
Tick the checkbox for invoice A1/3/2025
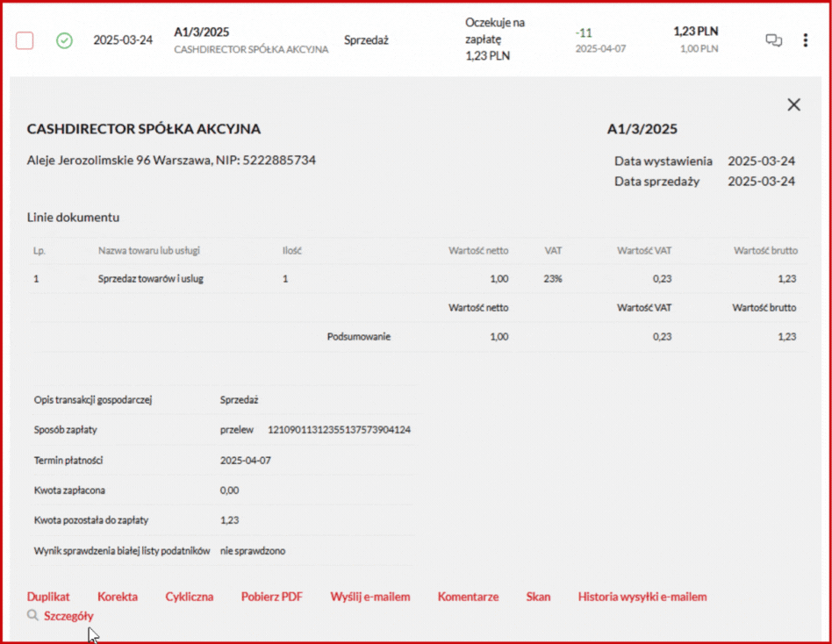25,40
